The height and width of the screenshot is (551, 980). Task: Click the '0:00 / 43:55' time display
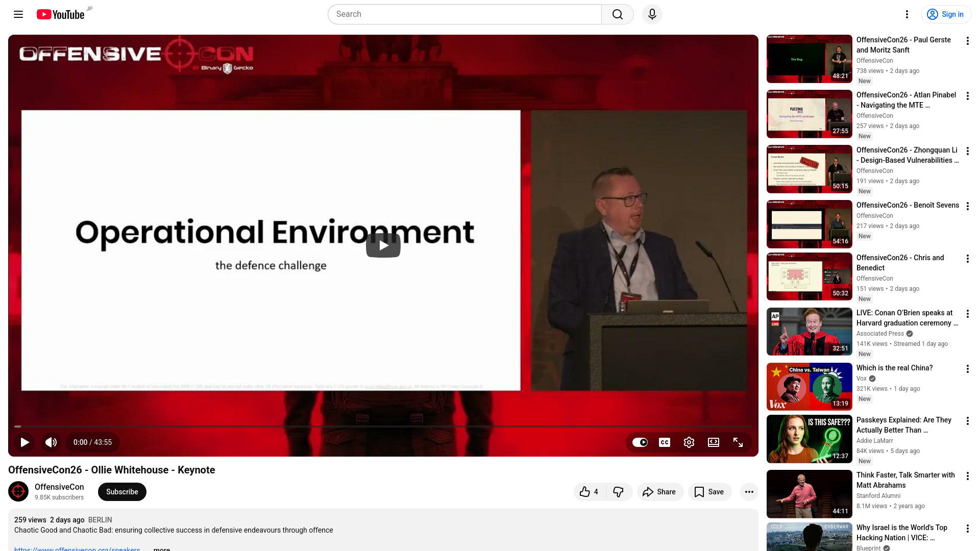[92, 442]
